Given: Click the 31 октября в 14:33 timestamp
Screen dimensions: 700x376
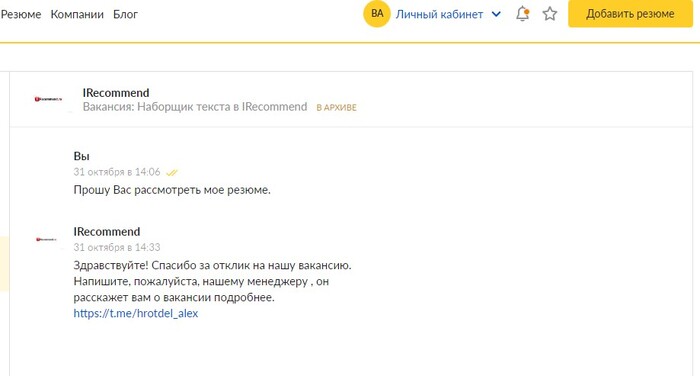Looking at the screenshot, I should pos(117,247).
